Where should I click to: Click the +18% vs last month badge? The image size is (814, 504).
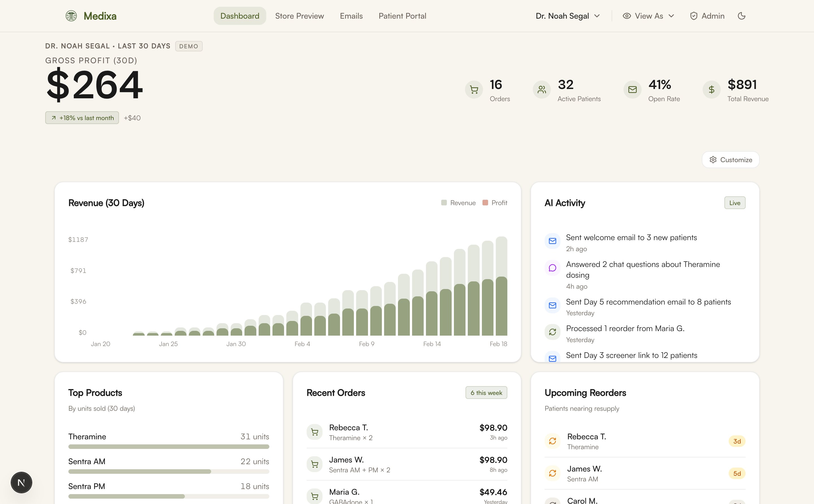(82, 118)
